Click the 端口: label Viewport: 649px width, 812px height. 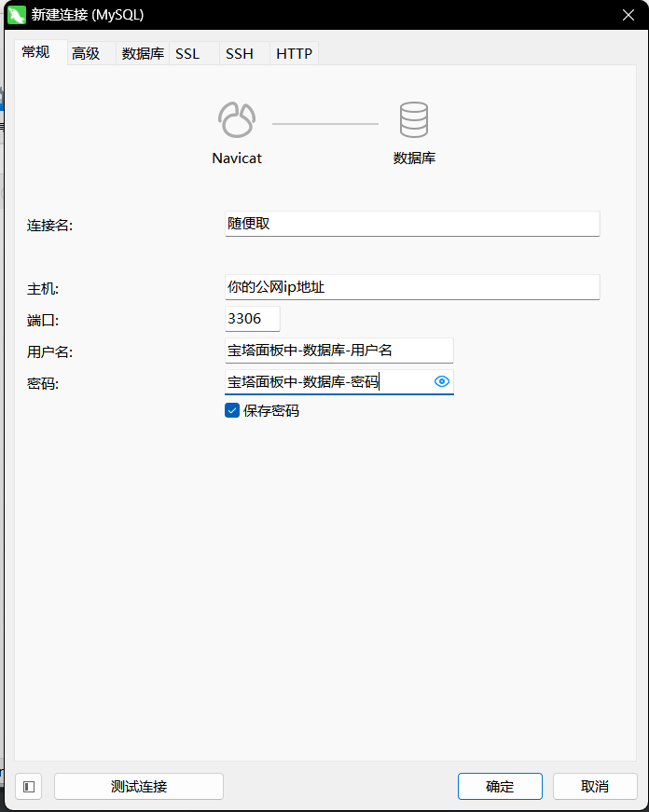tap(43, 320)
